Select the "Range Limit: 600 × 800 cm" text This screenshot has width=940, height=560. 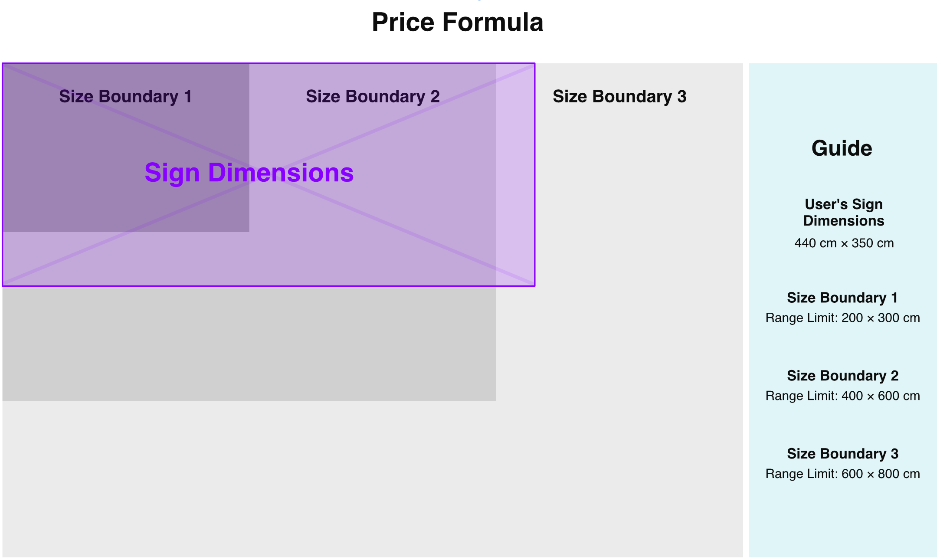point(842,474)
